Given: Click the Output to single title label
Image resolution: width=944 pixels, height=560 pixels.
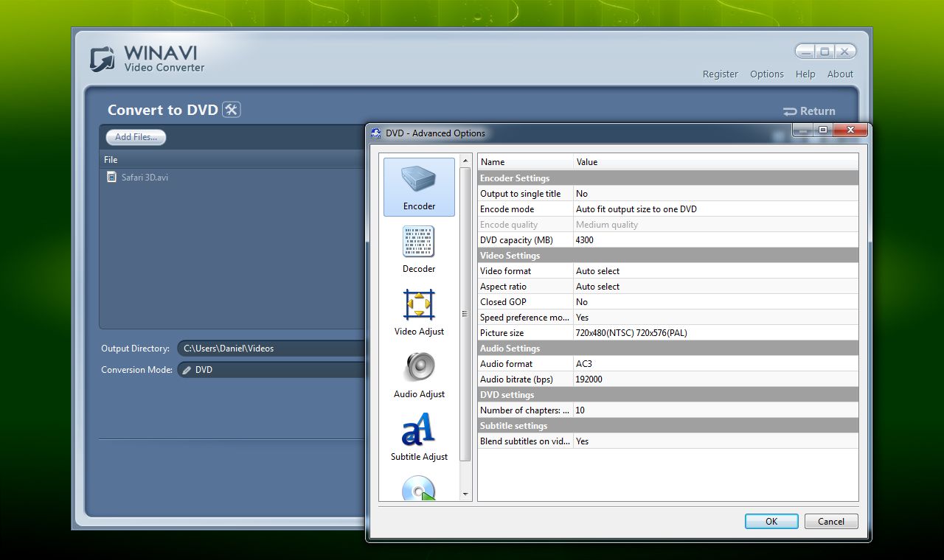Looking at the screenshot, I should tap(520, 194).
